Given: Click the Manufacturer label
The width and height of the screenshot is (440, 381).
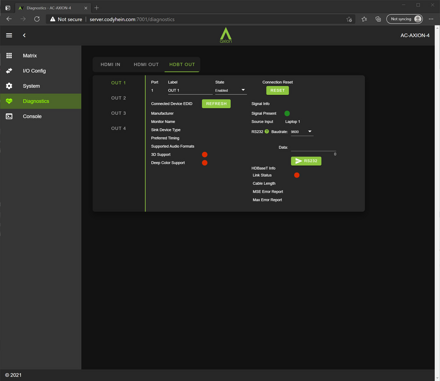Looking at the screenshot, I should [162, 113].
